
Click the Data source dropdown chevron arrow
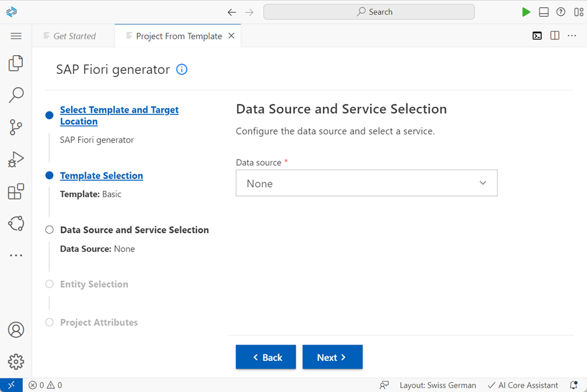(483, 183)
